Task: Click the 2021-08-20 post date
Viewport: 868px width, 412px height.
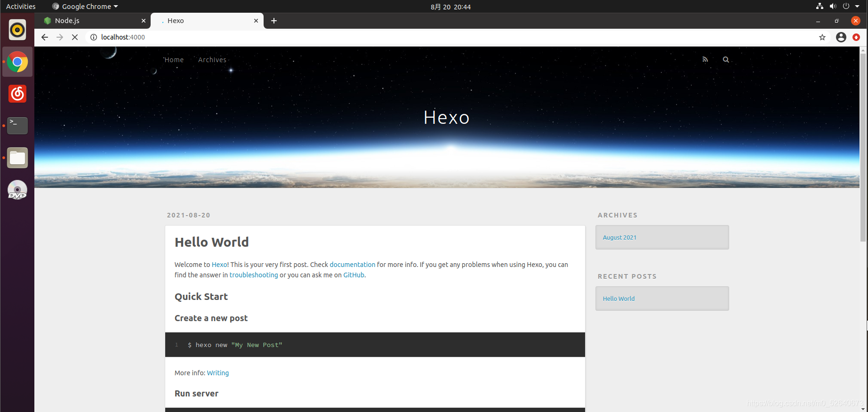Action: [189, 215]
